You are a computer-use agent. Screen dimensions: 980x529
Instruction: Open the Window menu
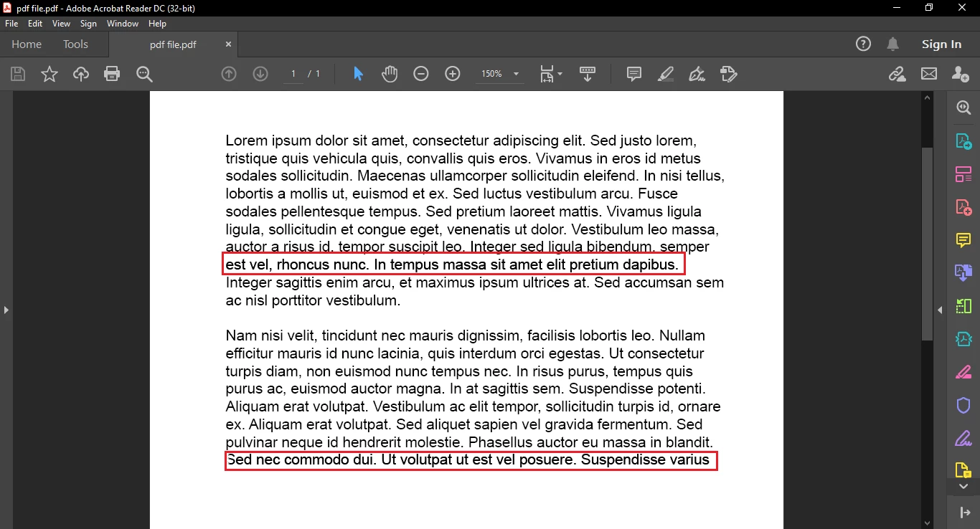tap(123, 24)
